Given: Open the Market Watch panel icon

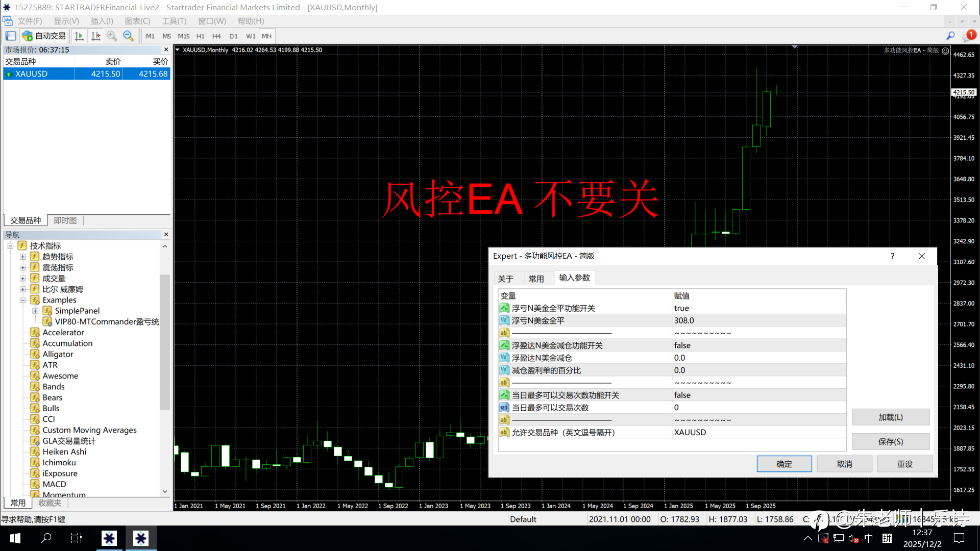Looking at the screenshot, I should coord(11,36).
